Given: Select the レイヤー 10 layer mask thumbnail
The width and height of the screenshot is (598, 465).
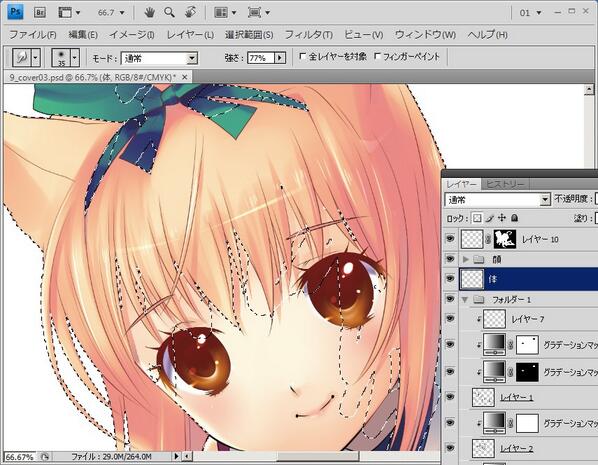Looking at the screenshot, I should (x=505, y=239).
